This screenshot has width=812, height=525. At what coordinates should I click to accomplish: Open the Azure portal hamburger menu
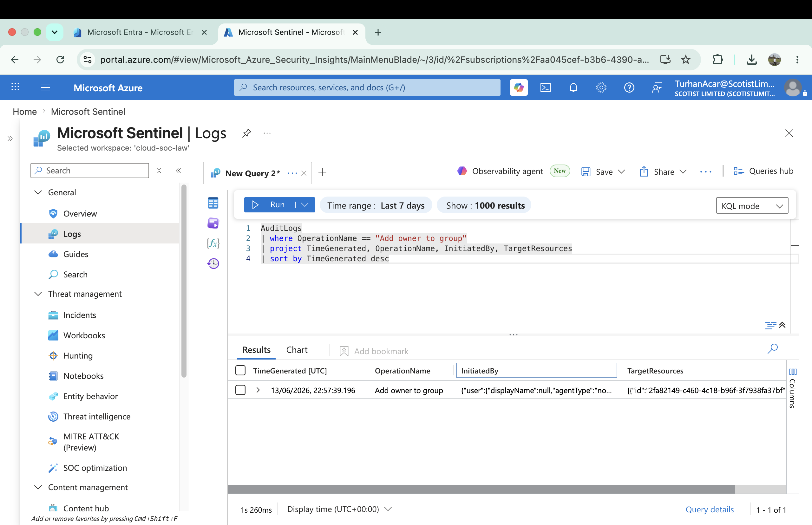(x=45, y=87)
